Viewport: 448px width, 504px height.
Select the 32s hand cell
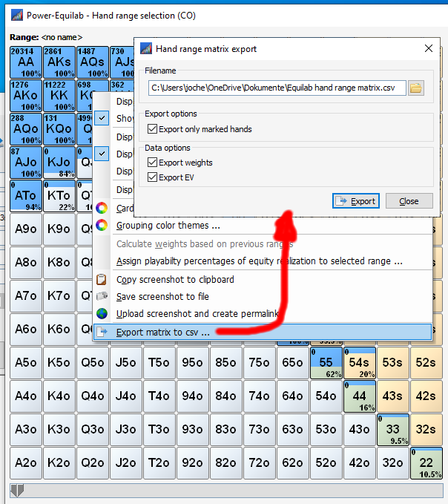point(426,430)
